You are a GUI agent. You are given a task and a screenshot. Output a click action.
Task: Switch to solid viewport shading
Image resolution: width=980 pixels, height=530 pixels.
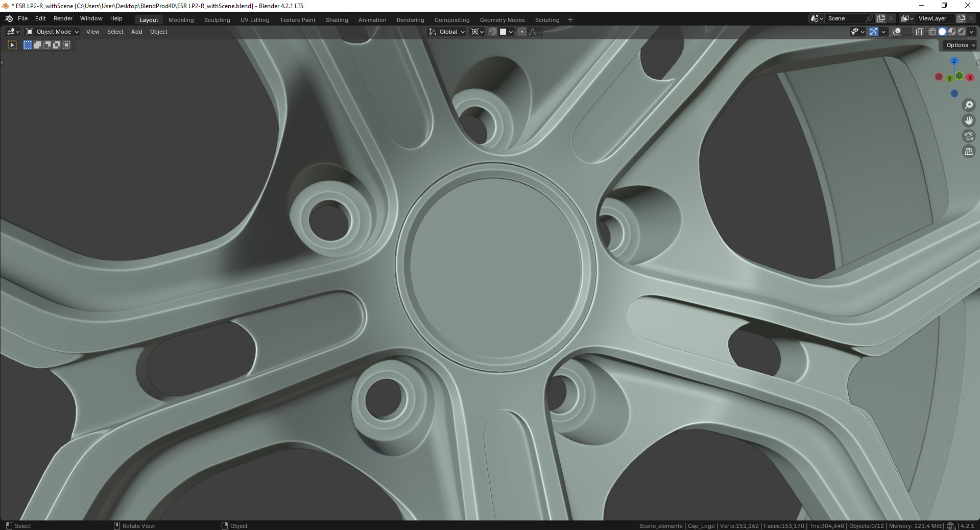point(942,32)
